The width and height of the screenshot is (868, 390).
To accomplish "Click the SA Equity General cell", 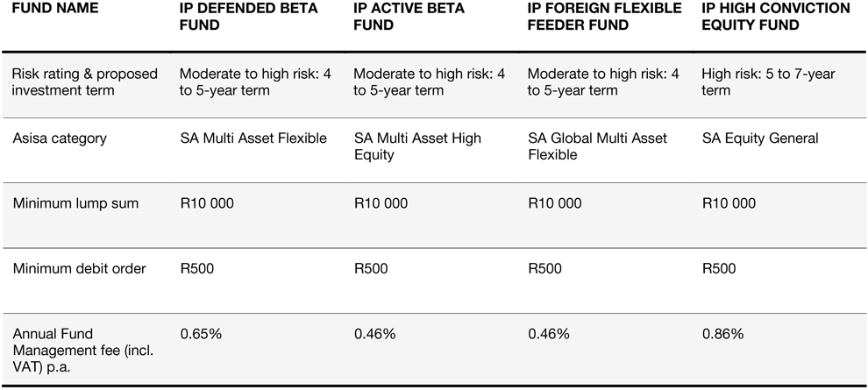I will pyautogui.click(x=760, y=138).
